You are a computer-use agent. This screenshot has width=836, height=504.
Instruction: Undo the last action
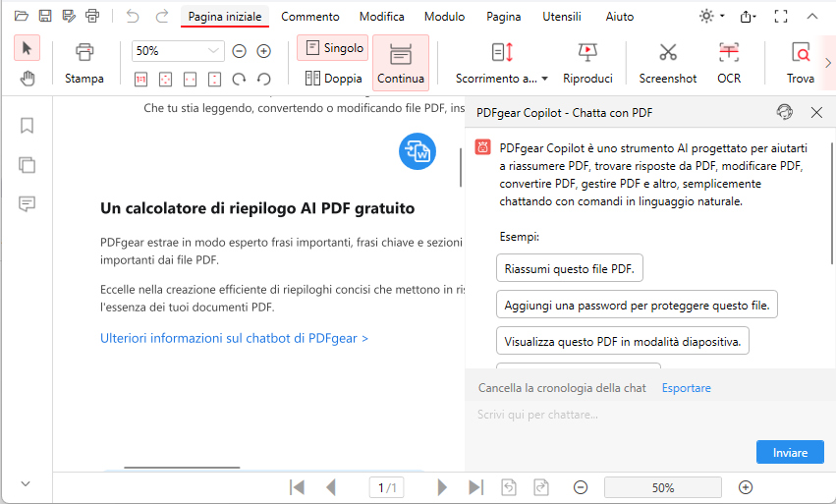pos(133,17)
